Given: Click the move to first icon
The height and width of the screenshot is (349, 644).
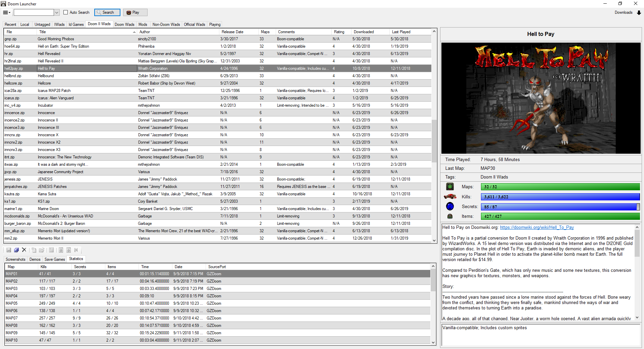Looking at the screenshot, I should click(x=76, y=250).
